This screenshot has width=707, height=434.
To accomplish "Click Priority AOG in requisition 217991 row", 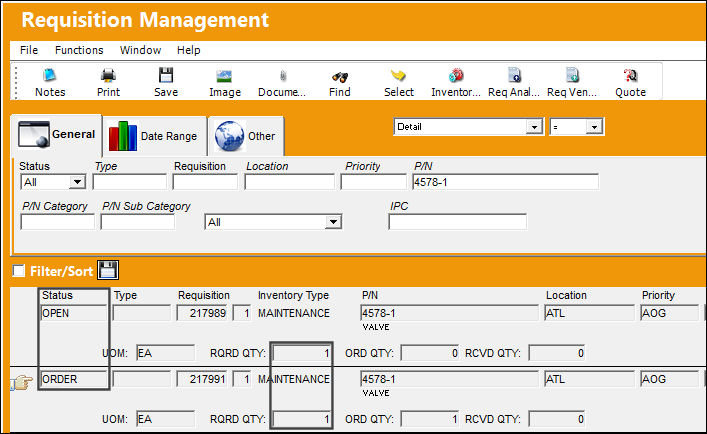I will point(670,379).
